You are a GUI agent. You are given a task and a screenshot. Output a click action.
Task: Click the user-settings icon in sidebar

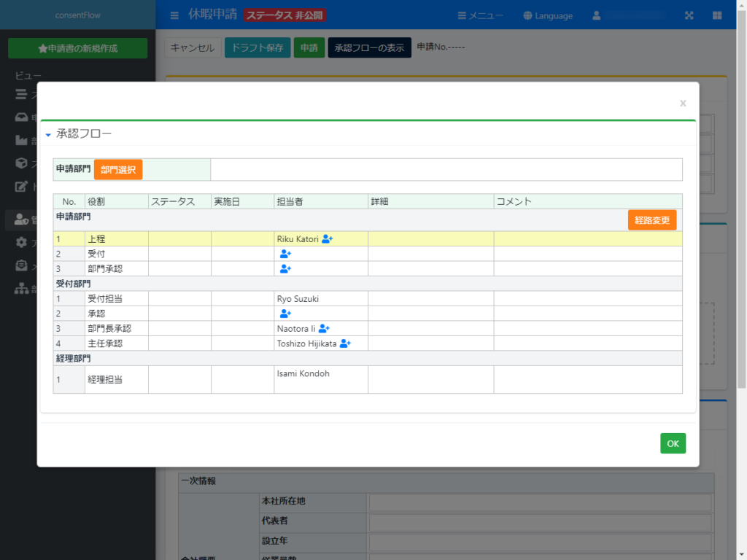(21, 219)
